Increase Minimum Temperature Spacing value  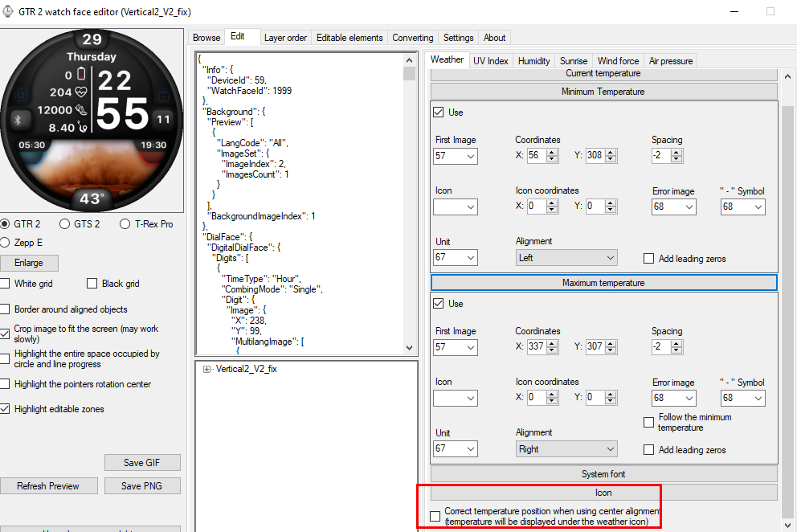click(676, 153)
